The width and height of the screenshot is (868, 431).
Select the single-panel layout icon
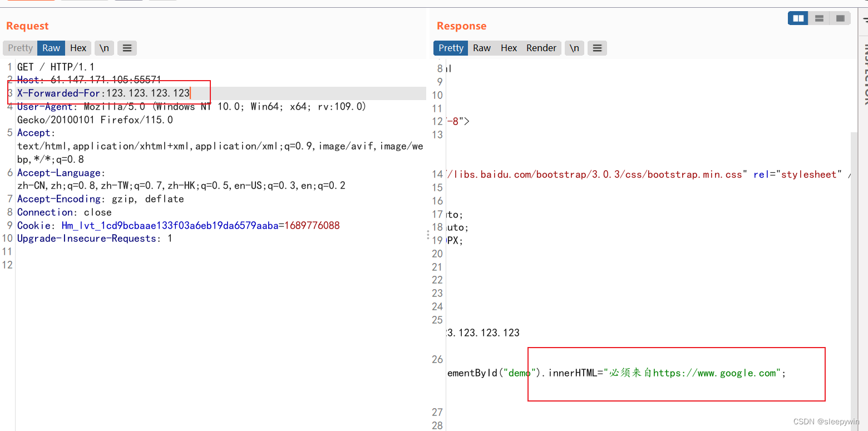840,18
